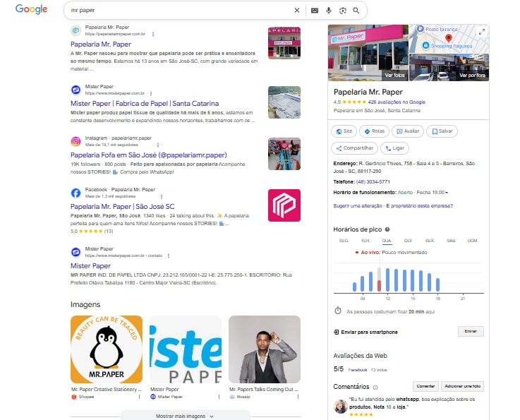This screenshot has width=520, height=420.
Task: Select the TER. day tab
Action: 365,241
